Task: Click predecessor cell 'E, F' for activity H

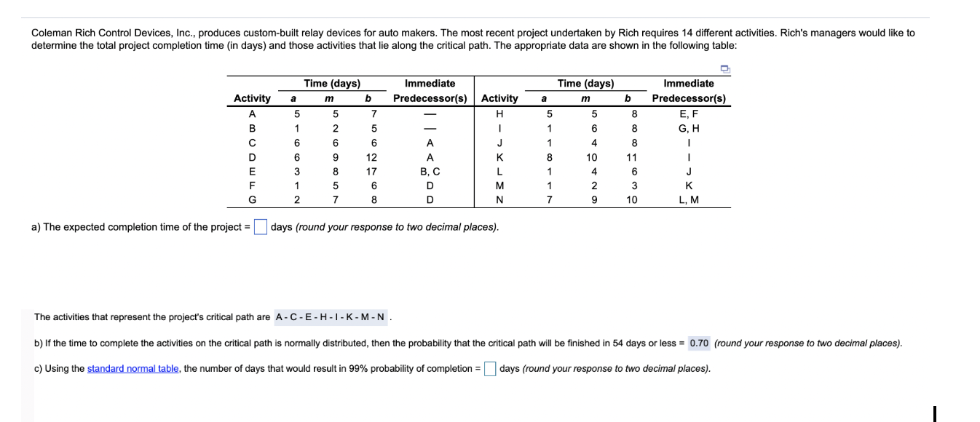Action: (689, 114)
